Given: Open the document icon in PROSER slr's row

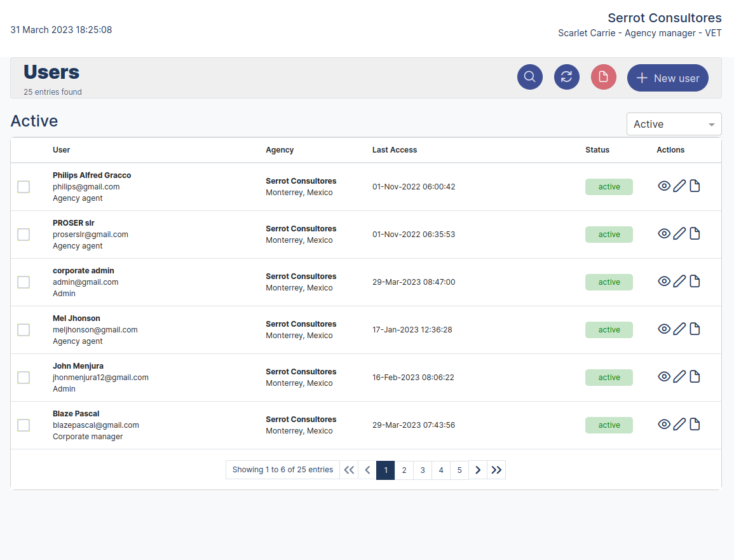Looking at the screenshot, I should click(x=695, y=233).
